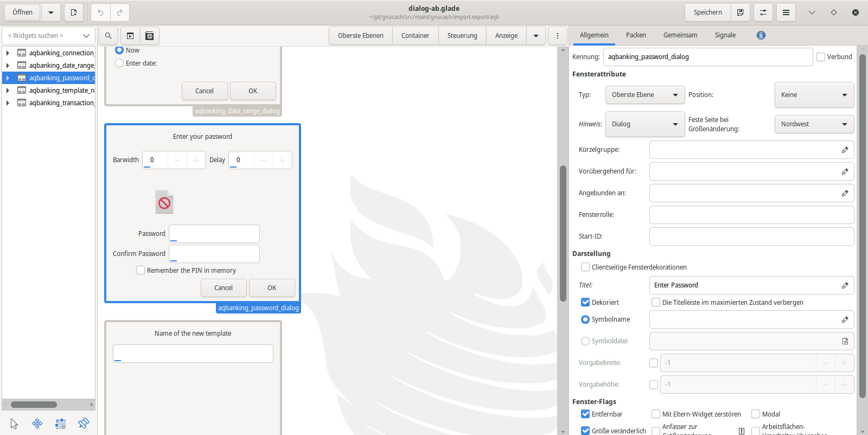Screen dimensions: 868x435
Task: Undo the last action
Action: tap(100, 12)
